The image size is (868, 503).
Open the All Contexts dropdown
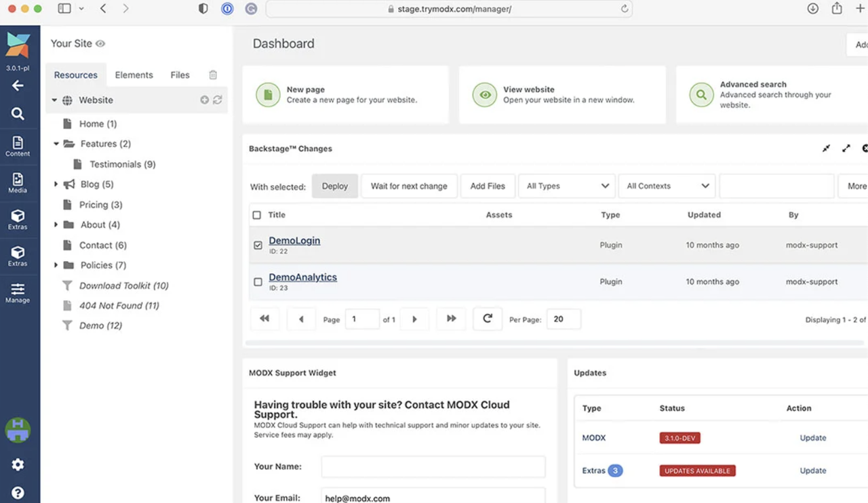(667, 186)
